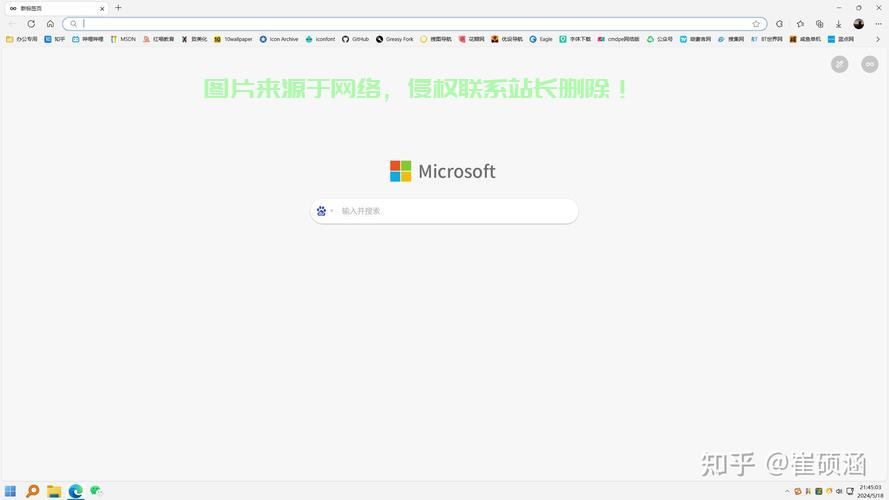Open the bookmark after Greasy Fork with yellow circle
The image size is (889, 500).
point(435,39)
